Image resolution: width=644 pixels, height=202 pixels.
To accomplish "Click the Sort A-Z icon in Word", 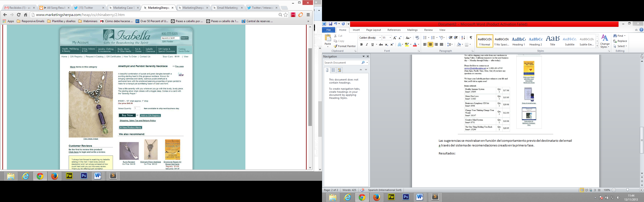I will 463,38.
